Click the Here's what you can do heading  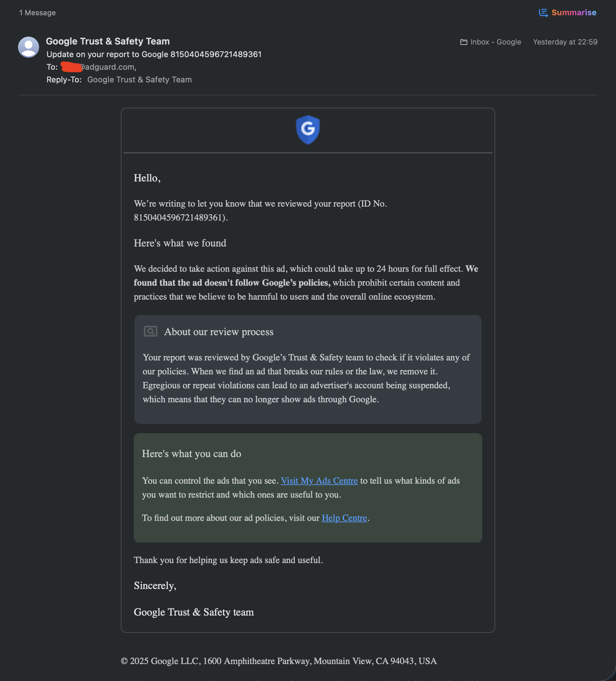192,454
